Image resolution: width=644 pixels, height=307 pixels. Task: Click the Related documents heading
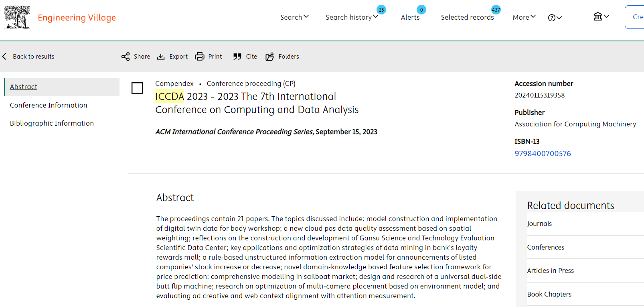570,205
